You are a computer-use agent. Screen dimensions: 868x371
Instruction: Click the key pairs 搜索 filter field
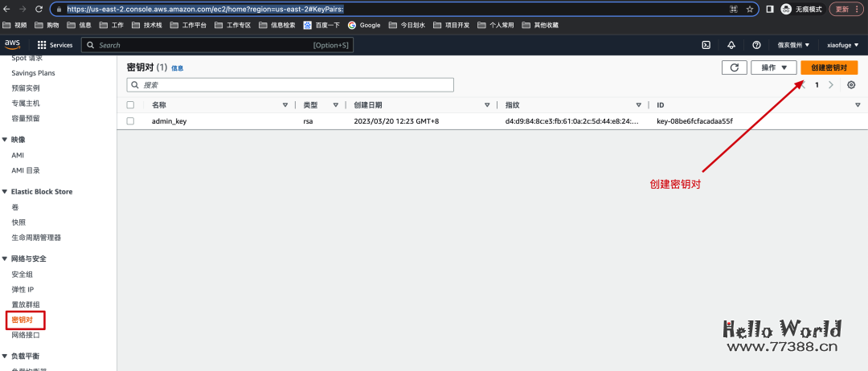click(290, 85)
